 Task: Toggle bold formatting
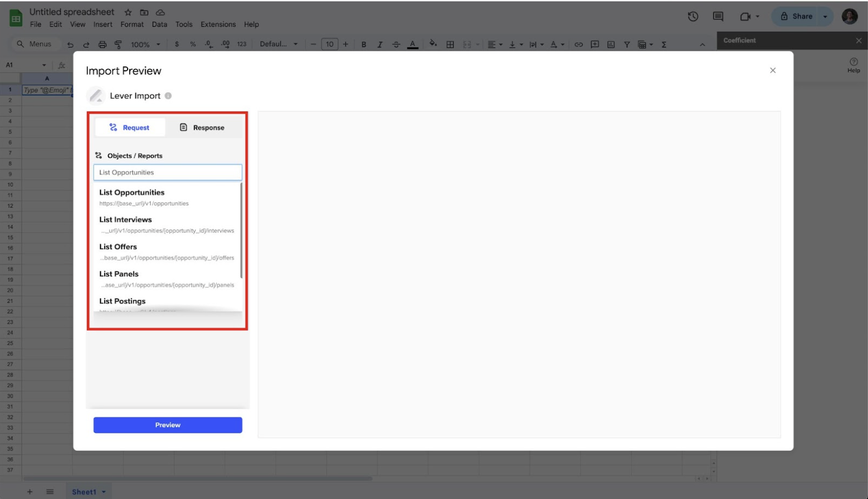(364, 45)
